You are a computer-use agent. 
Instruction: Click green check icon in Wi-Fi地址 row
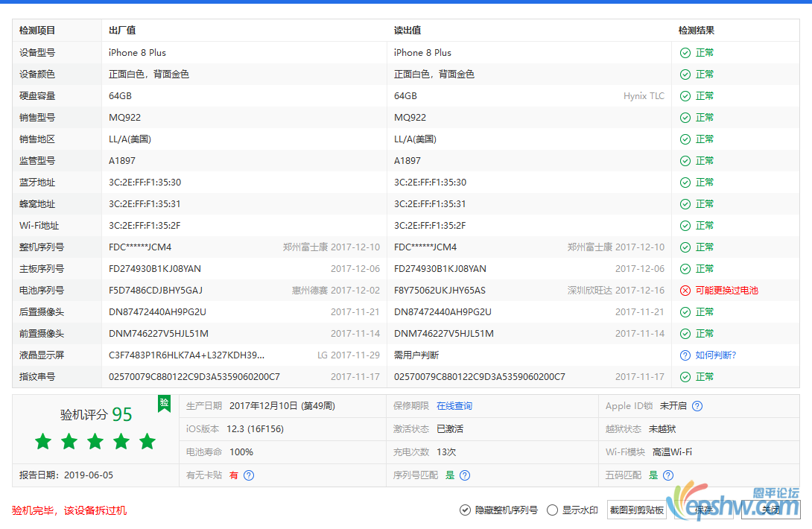pos(685,226)
